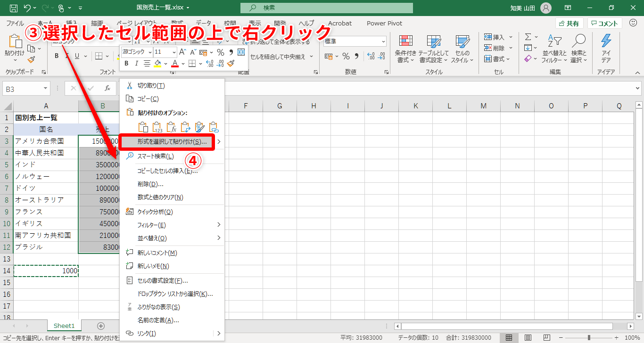
Task: Choose the Paste Link option
Action: (x=214, y=127)
